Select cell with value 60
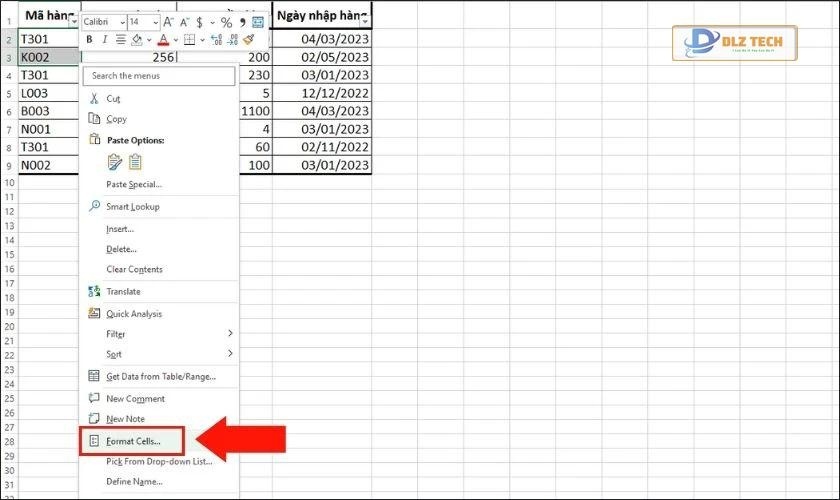840x500 pixels. coord(256,147)
